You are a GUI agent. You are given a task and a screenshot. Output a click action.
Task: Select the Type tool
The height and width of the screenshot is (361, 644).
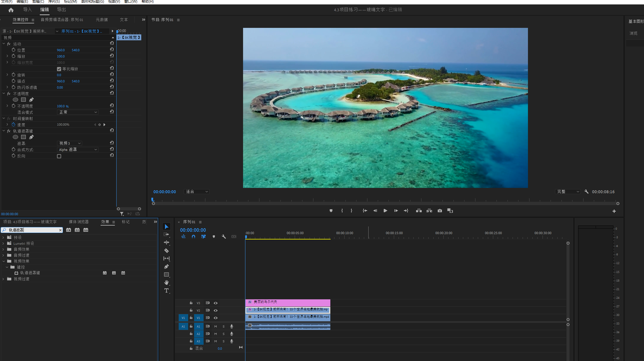pyautogui.click(x=166, y=290)
